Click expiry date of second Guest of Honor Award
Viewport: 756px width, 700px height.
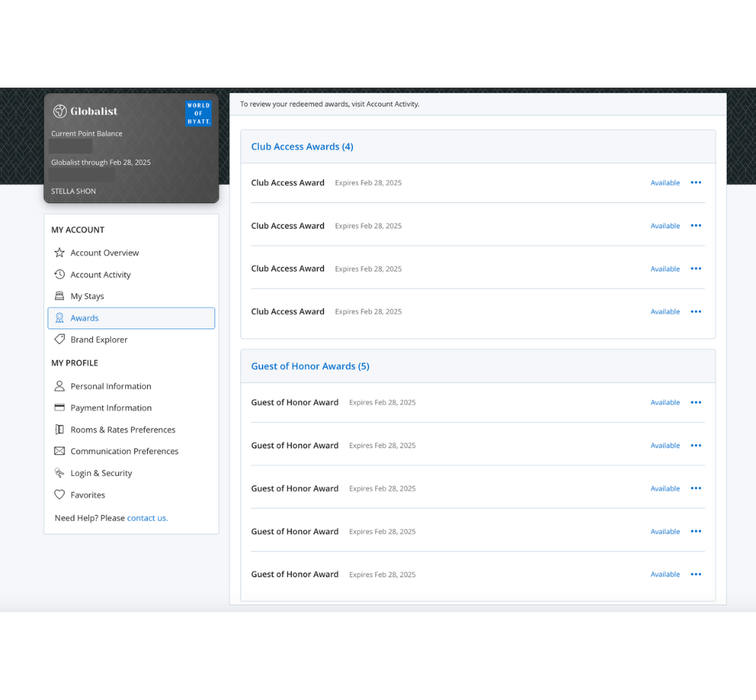pos(382,446)
